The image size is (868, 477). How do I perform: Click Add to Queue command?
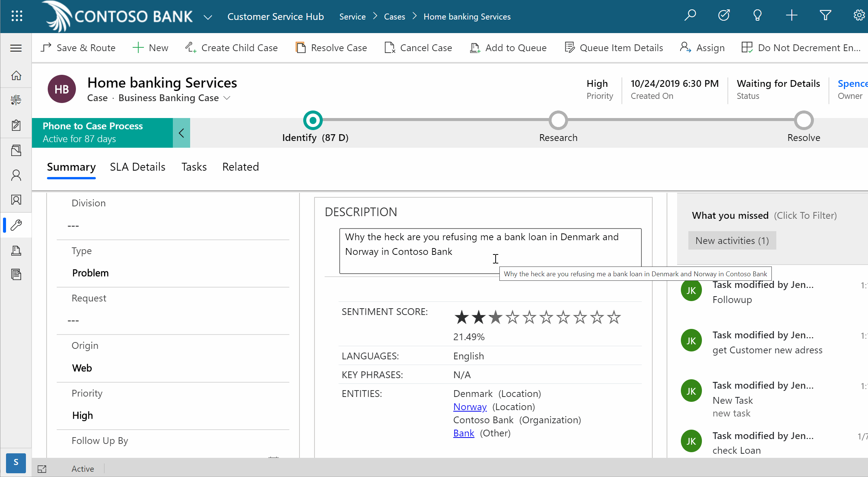(x=508, y=48)
